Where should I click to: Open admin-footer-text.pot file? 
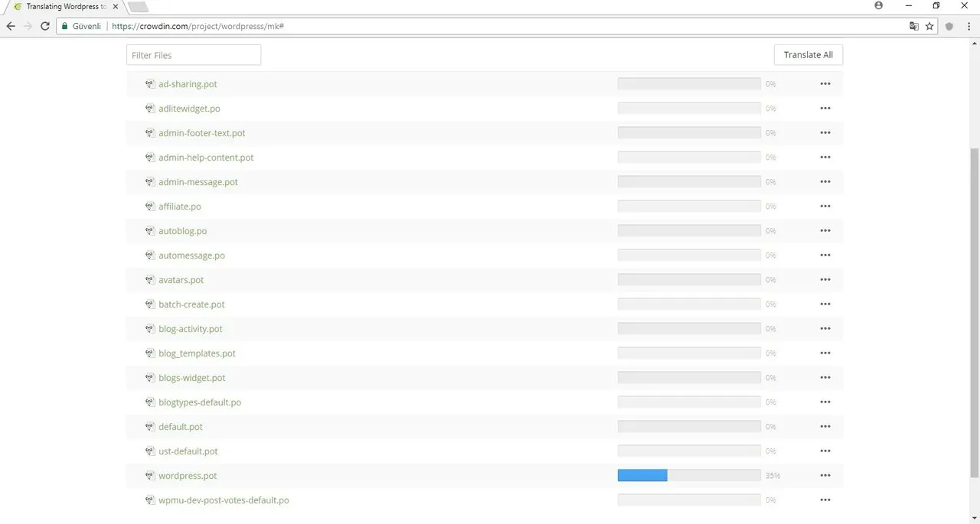(x=202, y=133)
